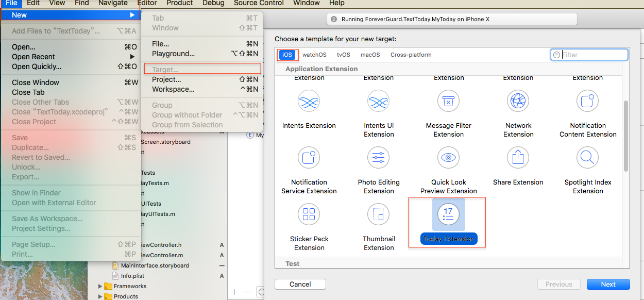
Task: Select the Today Extension template
Action: tap(448, 223)
